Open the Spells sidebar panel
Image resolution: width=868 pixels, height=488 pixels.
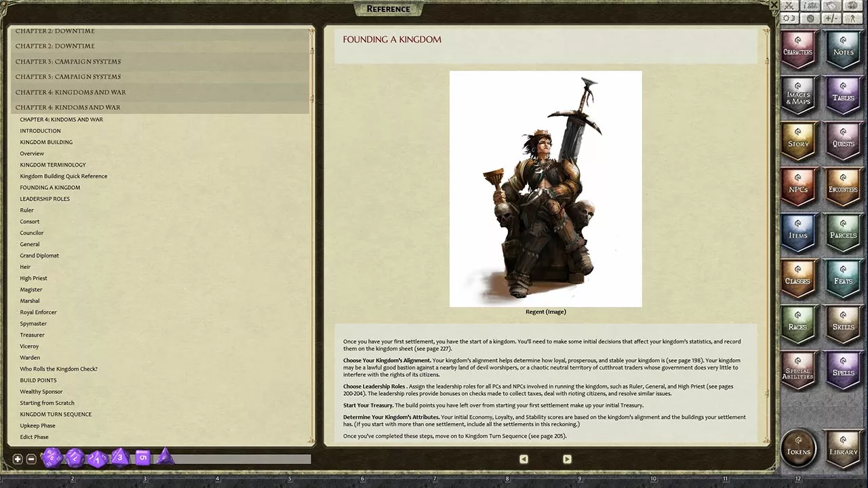point(843,370)
